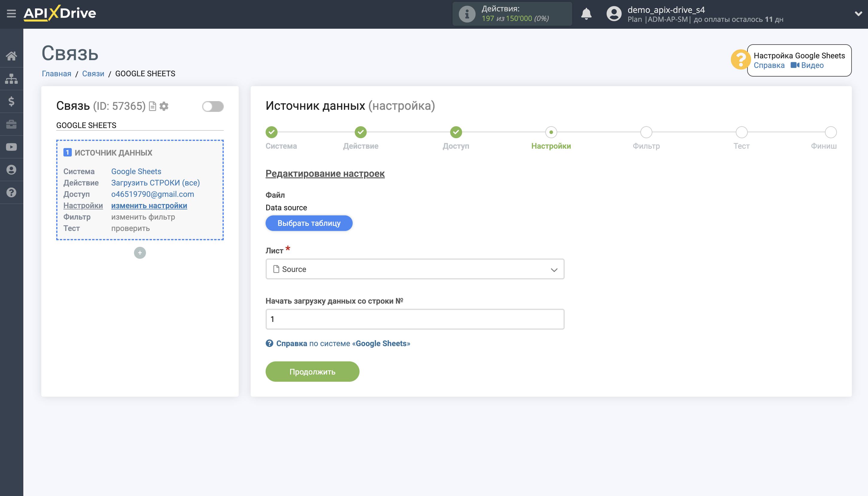Open the изменить настройки link
This screenshot has width=868, height=496.
[149, 206]
